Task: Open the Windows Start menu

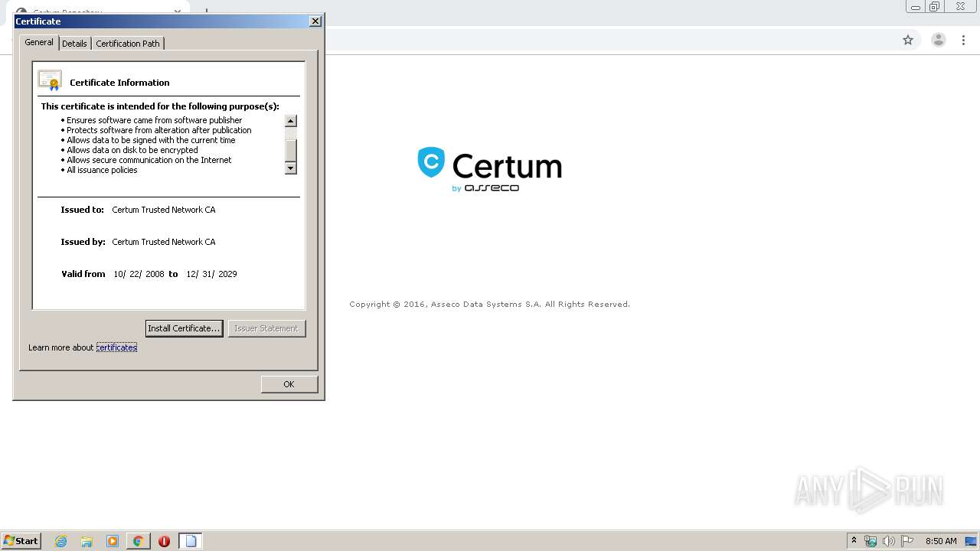Action: pyautogui.click(x=21, y=541)
